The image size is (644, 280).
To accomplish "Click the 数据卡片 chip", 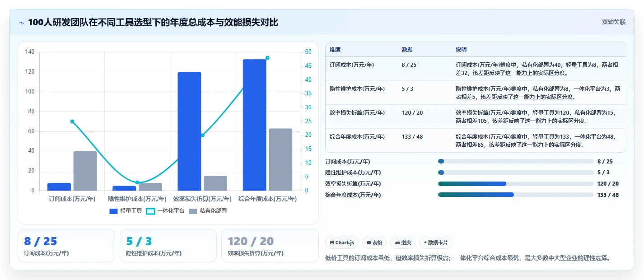I will click(x=436, y=243).
